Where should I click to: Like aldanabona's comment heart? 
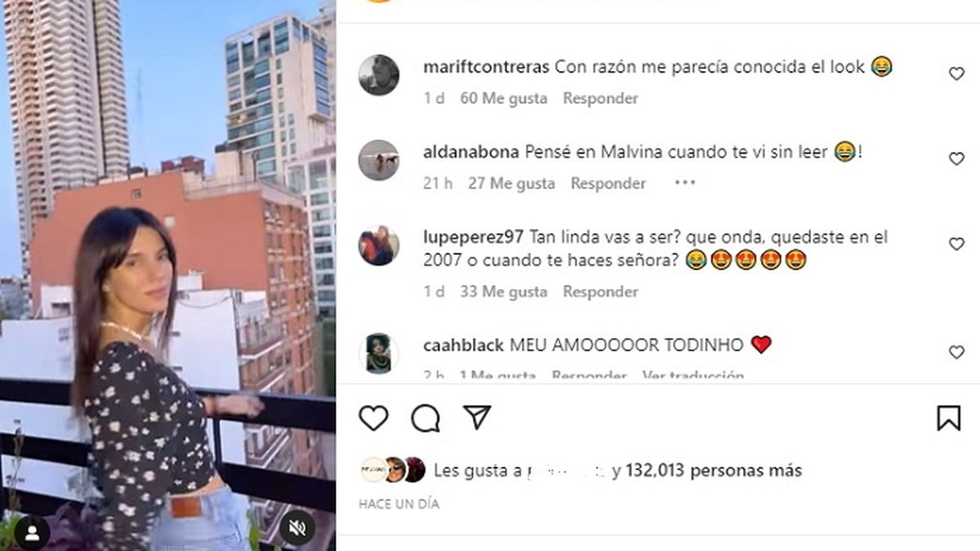click(x=956, y=159)
